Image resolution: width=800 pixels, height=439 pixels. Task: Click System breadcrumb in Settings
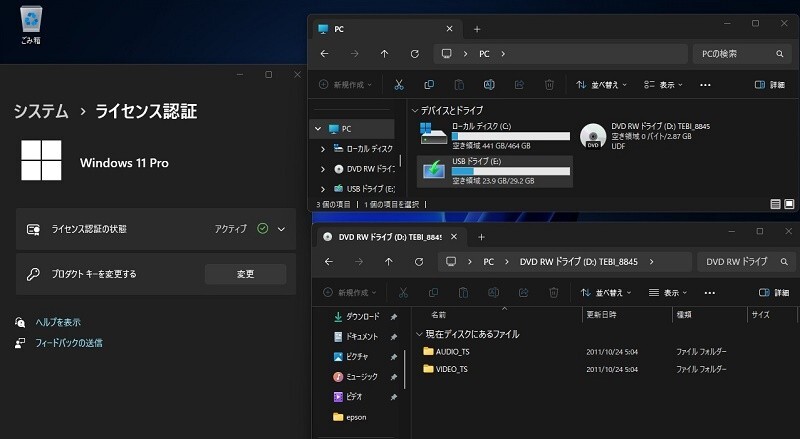click(41, 111)
